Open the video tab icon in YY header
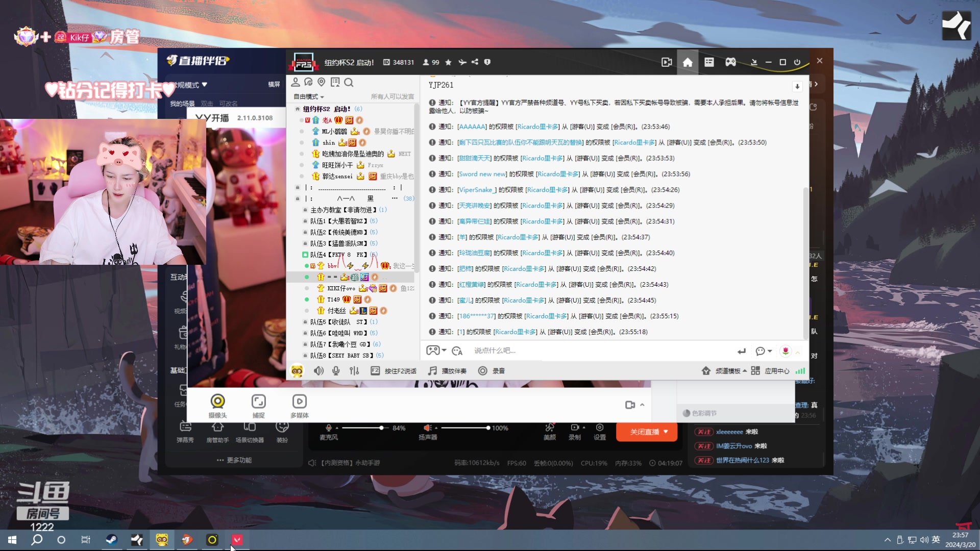The height and width of the screenshot is (551, 980). click(x=667, y=62)
